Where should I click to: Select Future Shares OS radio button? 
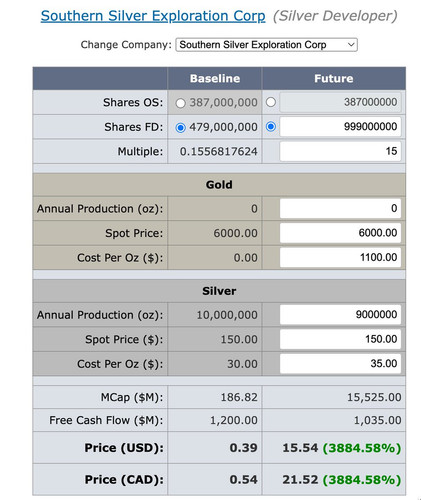pyautogui.click(x=271, y=102)
